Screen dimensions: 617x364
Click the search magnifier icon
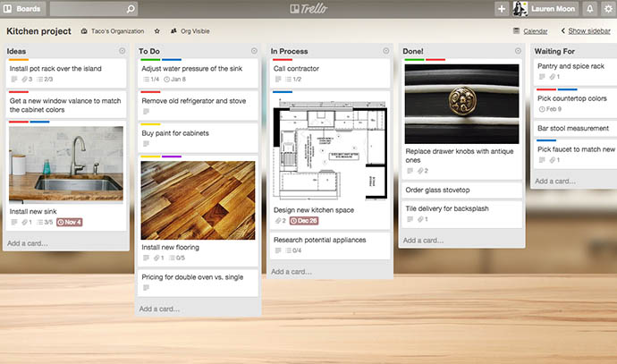[x=131, y=9]
